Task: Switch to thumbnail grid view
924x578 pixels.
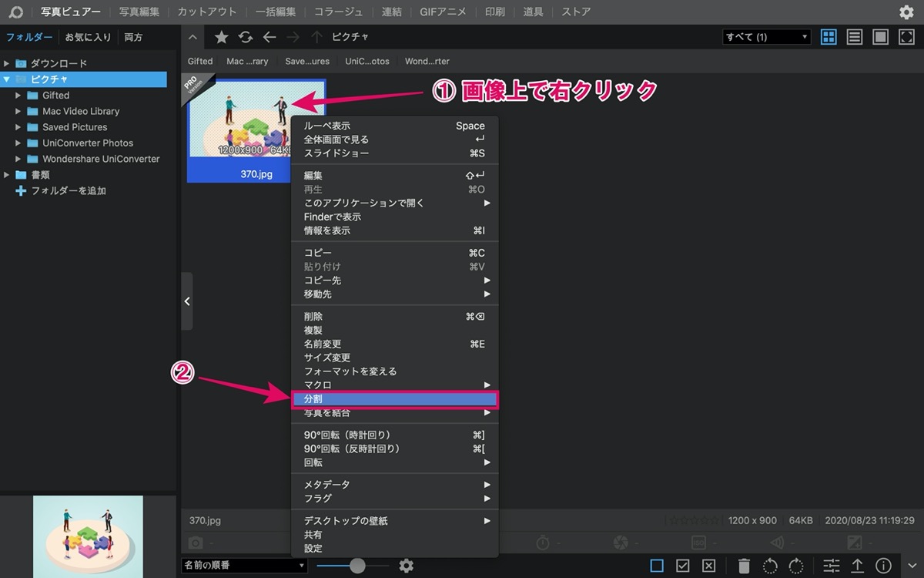Action: coord(829,37)
